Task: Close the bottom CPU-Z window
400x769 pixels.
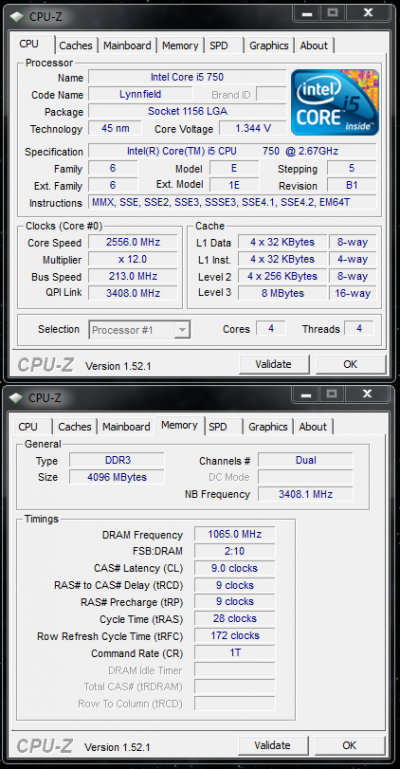Action: [369, 394]
